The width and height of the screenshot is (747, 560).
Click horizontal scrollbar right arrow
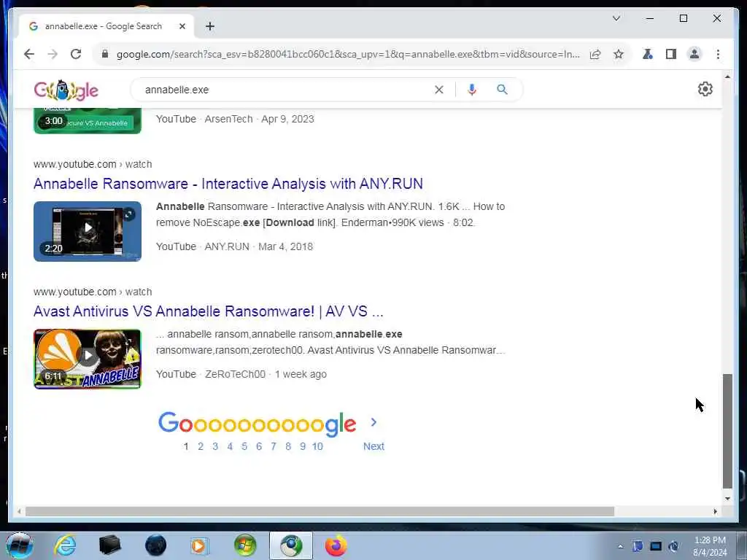coord(715,511)
